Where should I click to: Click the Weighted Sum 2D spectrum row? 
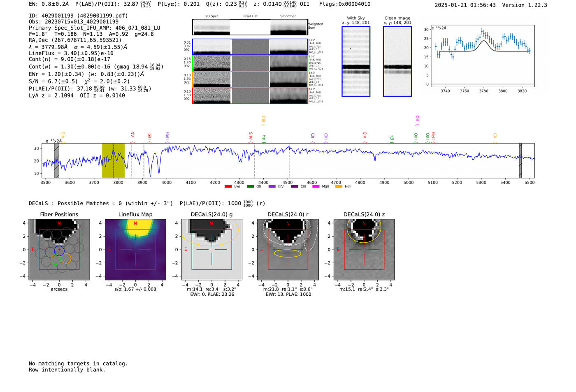250,27
